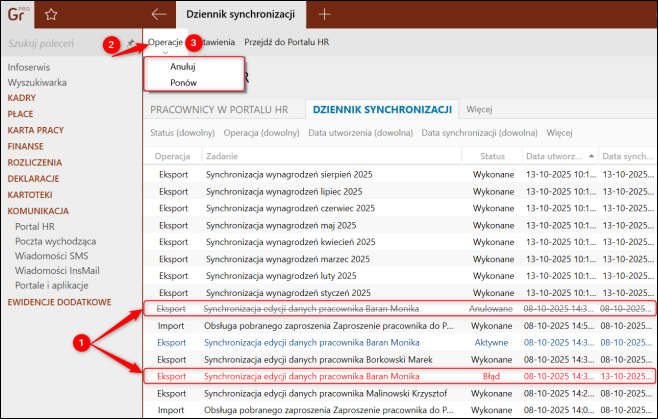Screen dimensions: 658x419
Task: Choose Anuluj from the Operacje menu
Action: pos(169,66)
